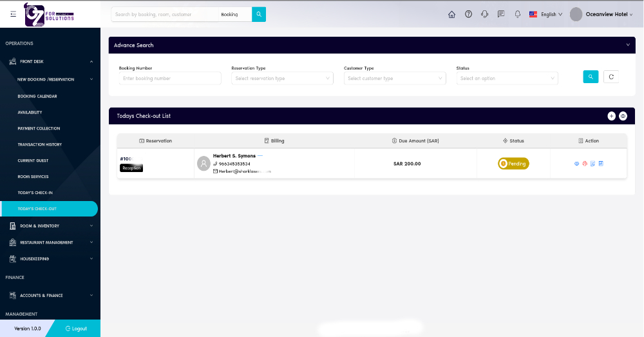Screen dimensions: 644x337
Task: Click the user avatar beside Oceanview Hotel
Action: tap(576, 14)
